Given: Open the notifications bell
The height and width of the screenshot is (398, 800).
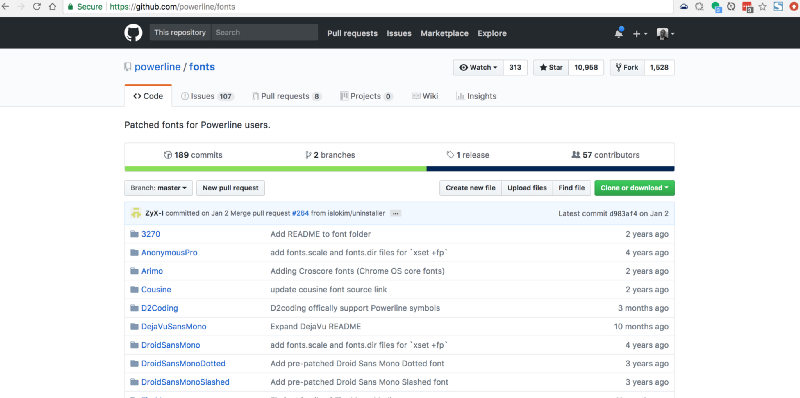Looking at the screenshot, I should click(618, 33).
